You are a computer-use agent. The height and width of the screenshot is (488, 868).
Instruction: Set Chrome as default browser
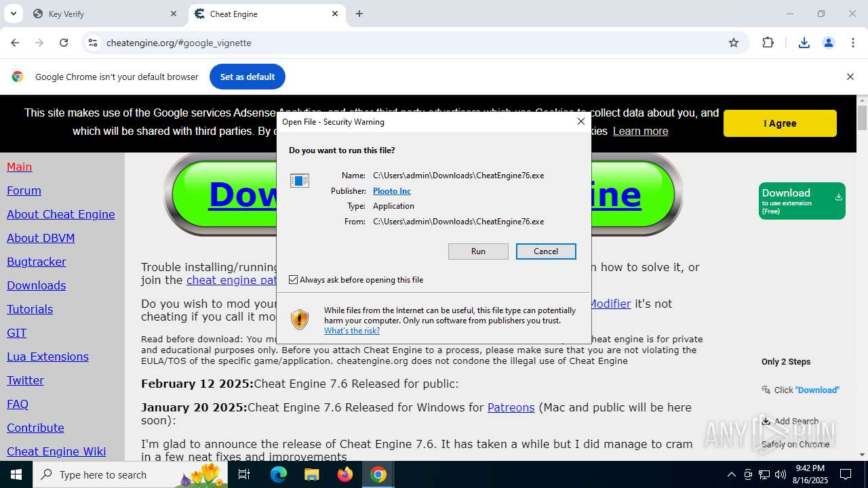click(x=248, y=77)
